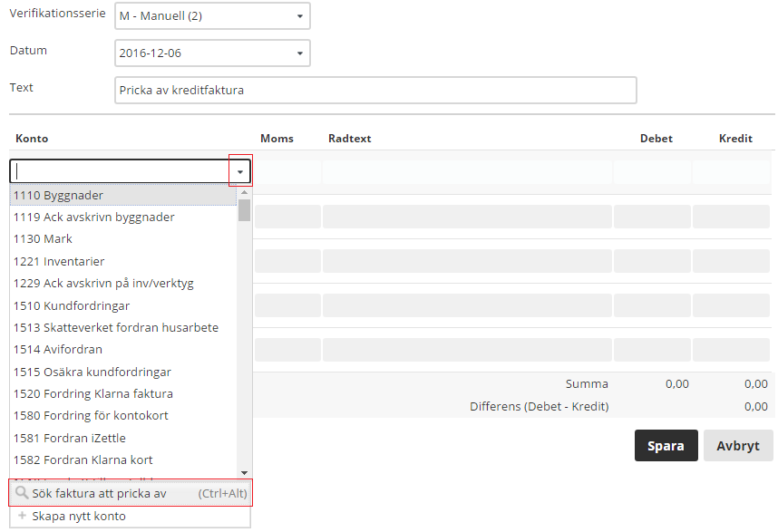Choose 'Skapa nytt konto'
Viewport: 778px width, 532px height.
tap(131, 516)
